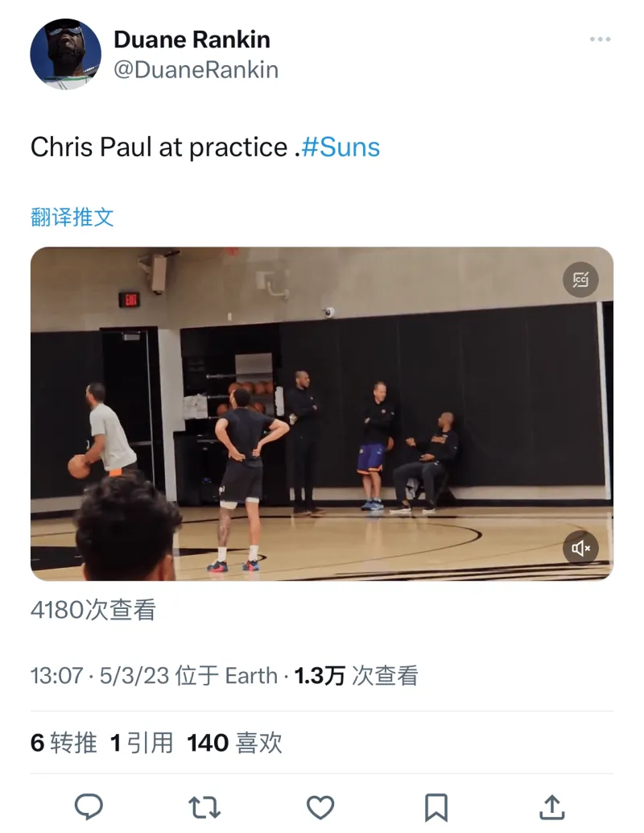Tap the 4180次查看 video views label
This screenshot has height=833, width=644.
(x=93, y=610)
